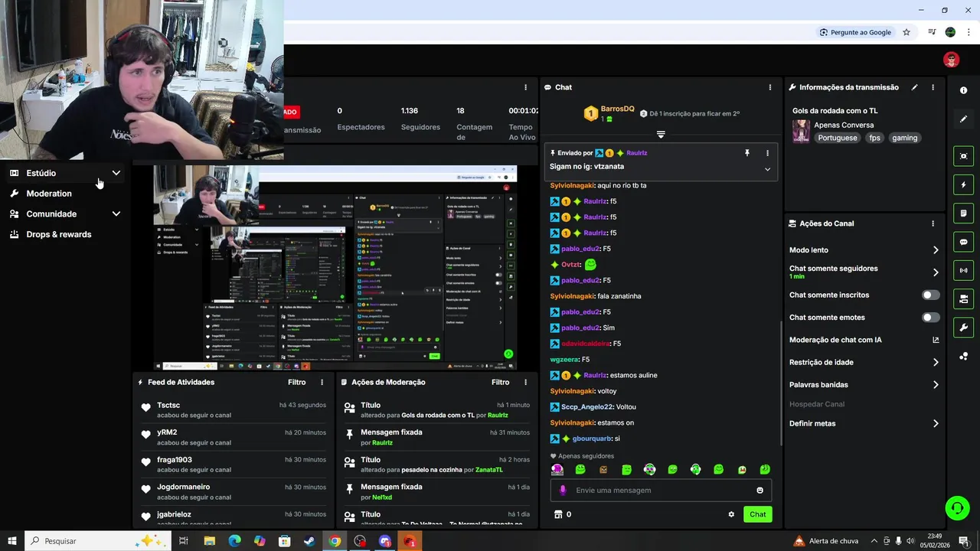Open the wrench icon in right sidebar
The height and width of the screenshot is (551, 980).
point(963,328)
